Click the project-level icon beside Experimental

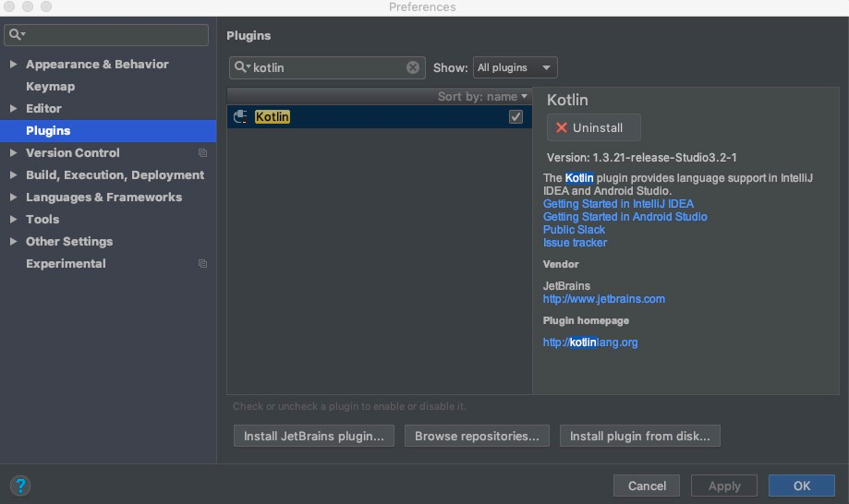point(202,264)
